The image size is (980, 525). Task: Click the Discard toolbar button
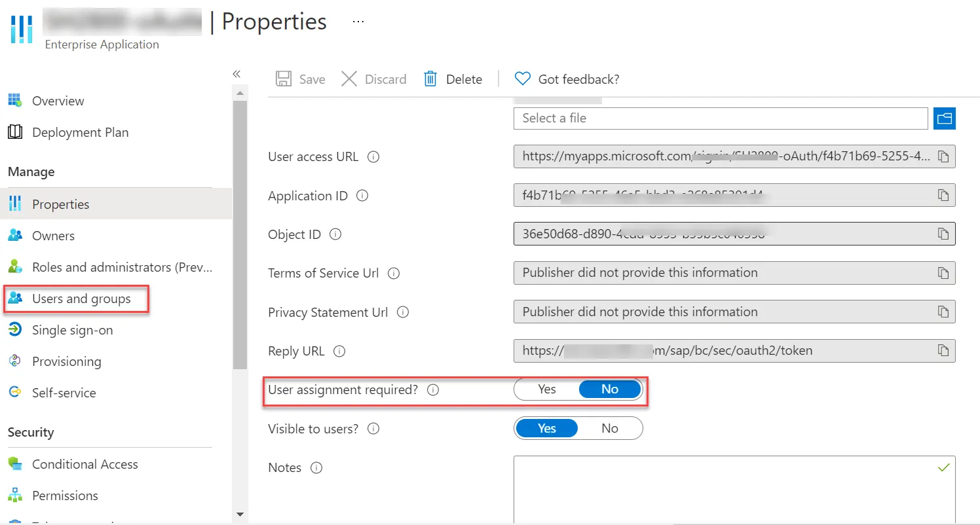click(x=374, y=79)
